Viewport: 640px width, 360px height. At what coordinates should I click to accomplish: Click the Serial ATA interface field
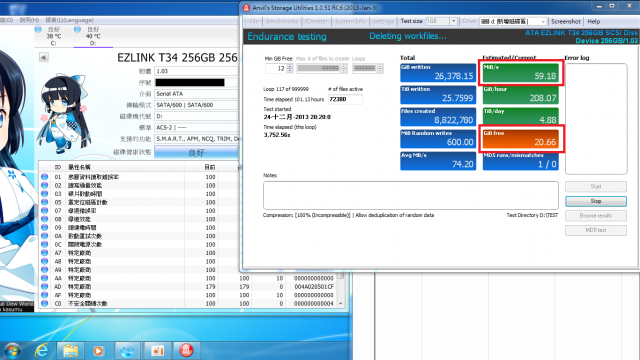(x=196, y=93)
